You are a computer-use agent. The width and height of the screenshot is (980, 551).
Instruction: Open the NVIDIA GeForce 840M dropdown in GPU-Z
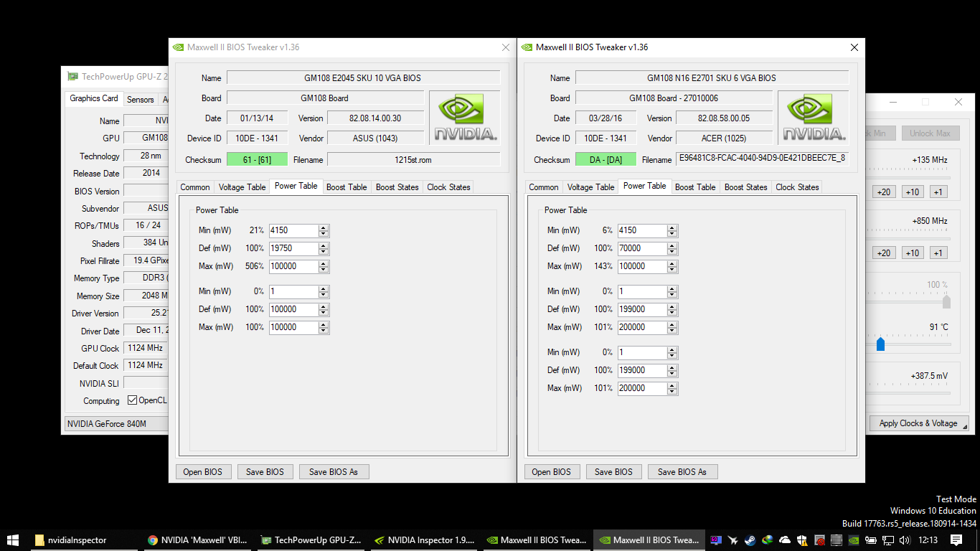point(116,423)
